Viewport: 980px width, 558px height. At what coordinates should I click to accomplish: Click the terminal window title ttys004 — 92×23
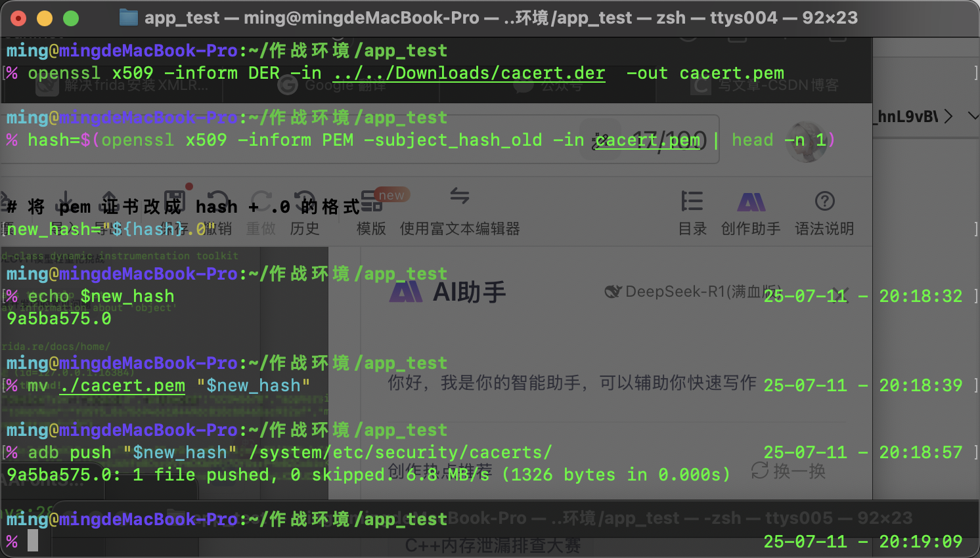tap(784, 18)
